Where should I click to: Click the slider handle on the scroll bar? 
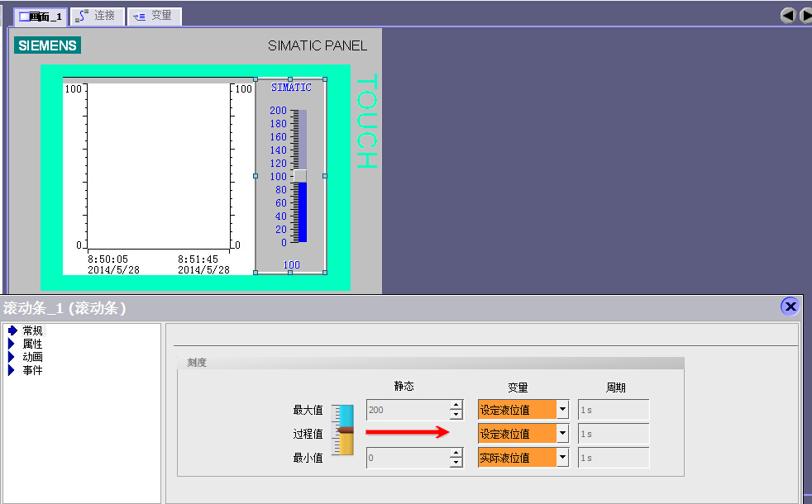pyautogui.click(x=300, y=176)
